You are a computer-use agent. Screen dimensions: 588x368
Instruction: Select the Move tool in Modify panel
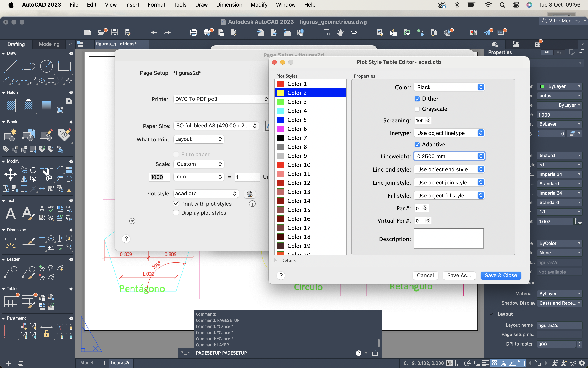coord(11,174)
